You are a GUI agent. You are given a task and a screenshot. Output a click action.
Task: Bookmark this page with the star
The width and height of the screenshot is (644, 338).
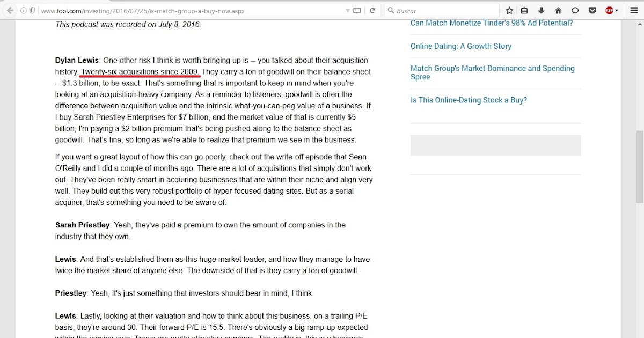pyautogui.click(x=509, y=10)
